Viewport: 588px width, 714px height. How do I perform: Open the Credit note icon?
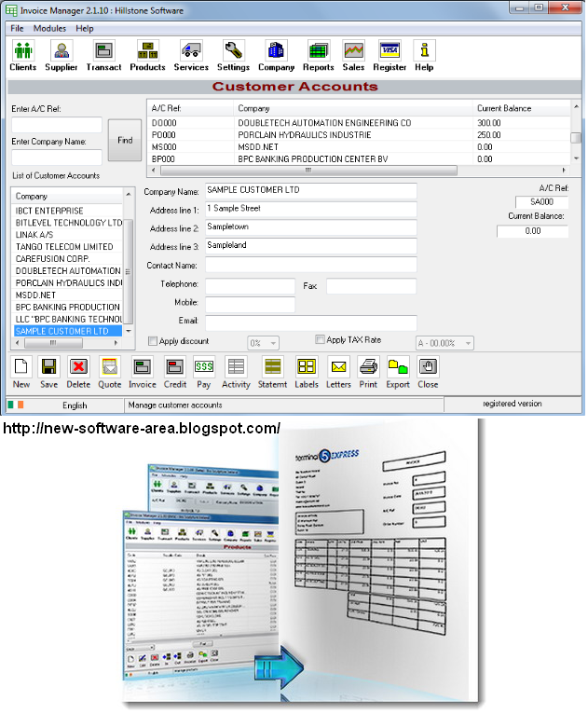click(x=175, y=366)
